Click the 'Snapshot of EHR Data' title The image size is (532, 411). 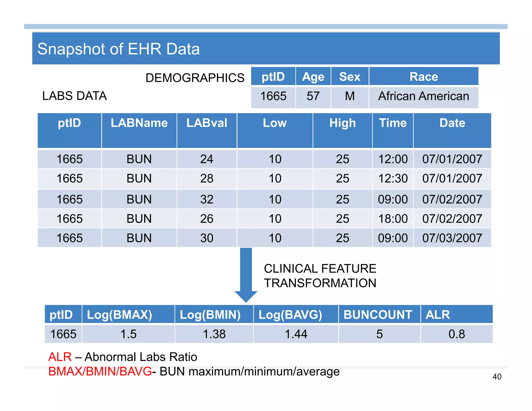118,49
